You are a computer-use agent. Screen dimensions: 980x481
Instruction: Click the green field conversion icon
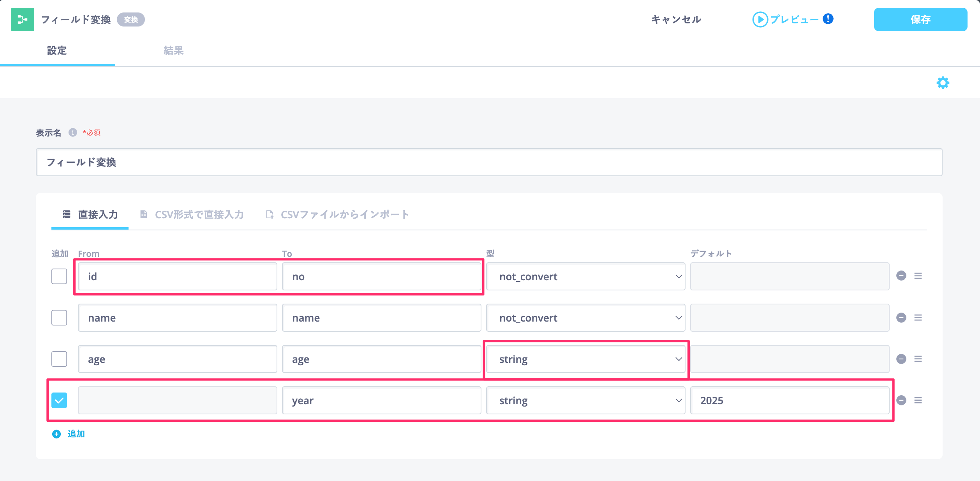[x=23, y=19]
